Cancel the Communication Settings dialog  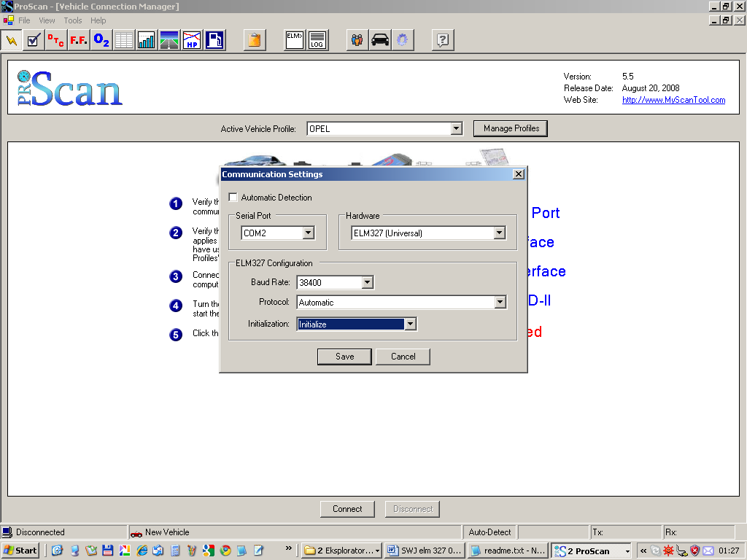point(403,357)
